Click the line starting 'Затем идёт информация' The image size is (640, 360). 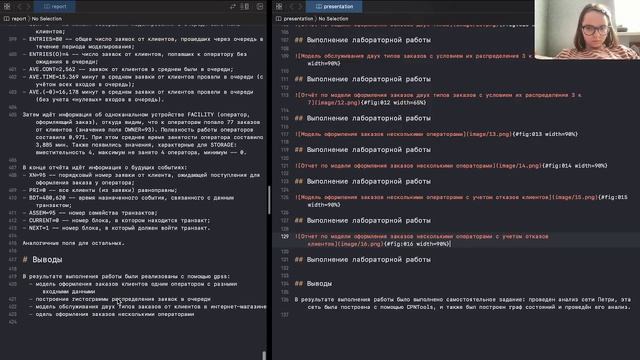[143, 133]
